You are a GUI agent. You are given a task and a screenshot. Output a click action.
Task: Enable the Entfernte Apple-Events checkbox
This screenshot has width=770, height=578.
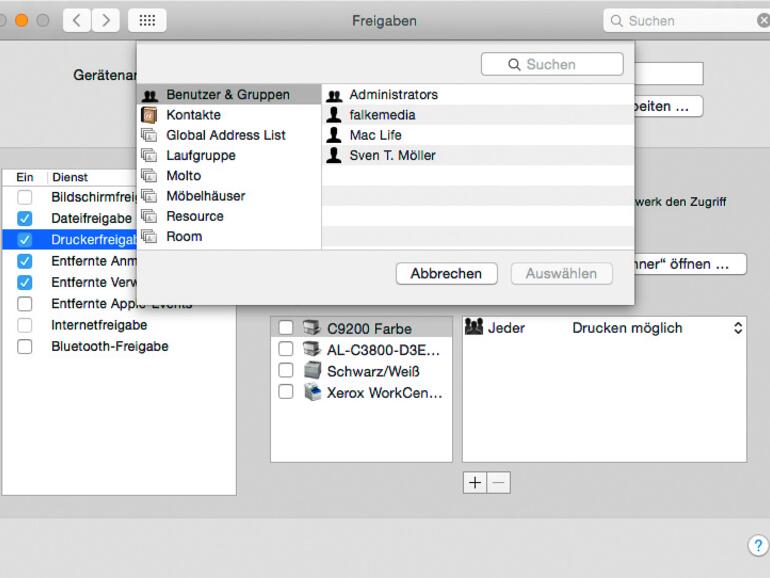point(25,304)
